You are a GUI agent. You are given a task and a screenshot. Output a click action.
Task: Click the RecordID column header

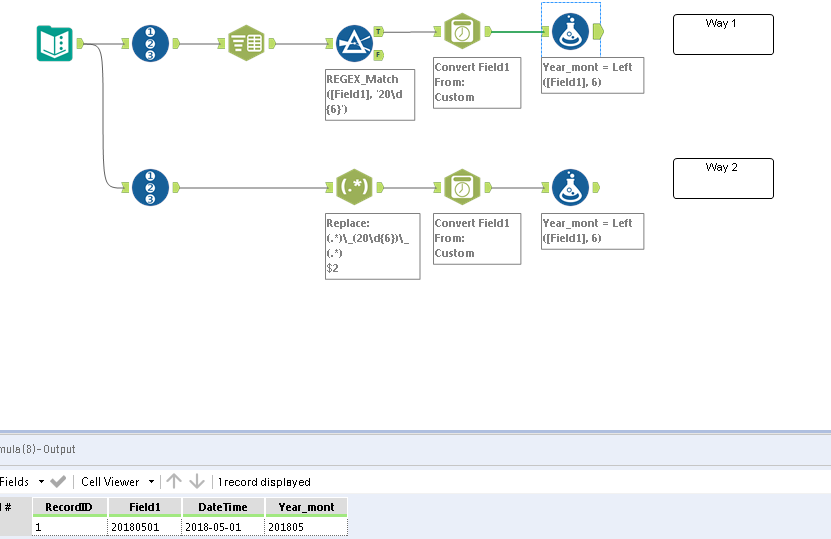click(x=69, y=507)
